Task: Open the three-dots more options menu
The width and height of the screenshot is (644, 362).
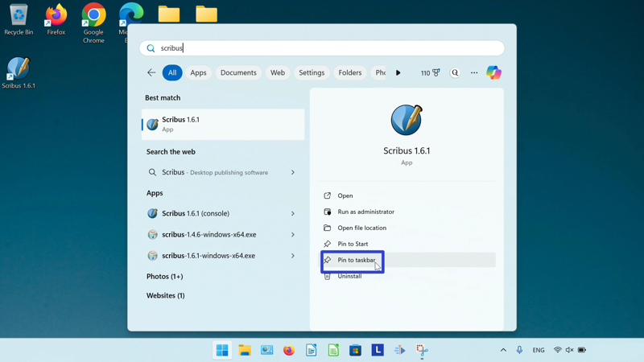Action: [x=474, y=72]
